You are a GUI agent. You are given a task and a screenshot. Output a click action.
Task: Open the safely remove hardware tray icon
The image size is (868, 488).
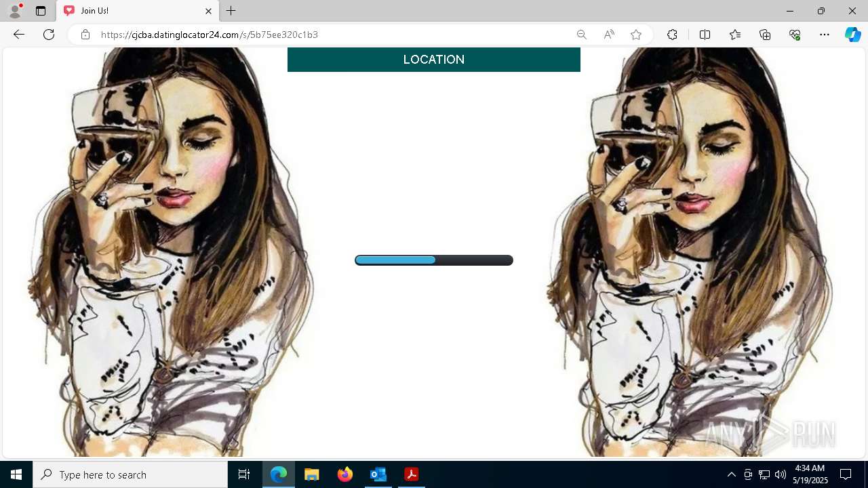748,474
